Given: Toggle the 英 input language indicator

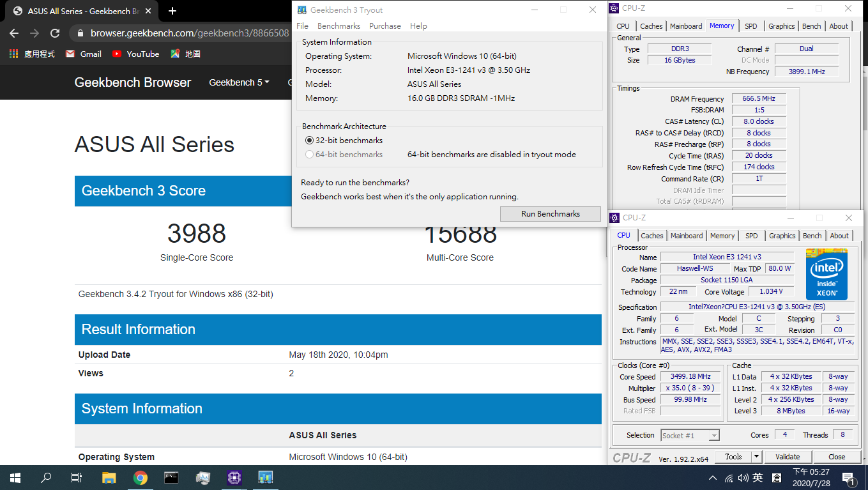Looking at the screenshot, I should click(758, 478).
